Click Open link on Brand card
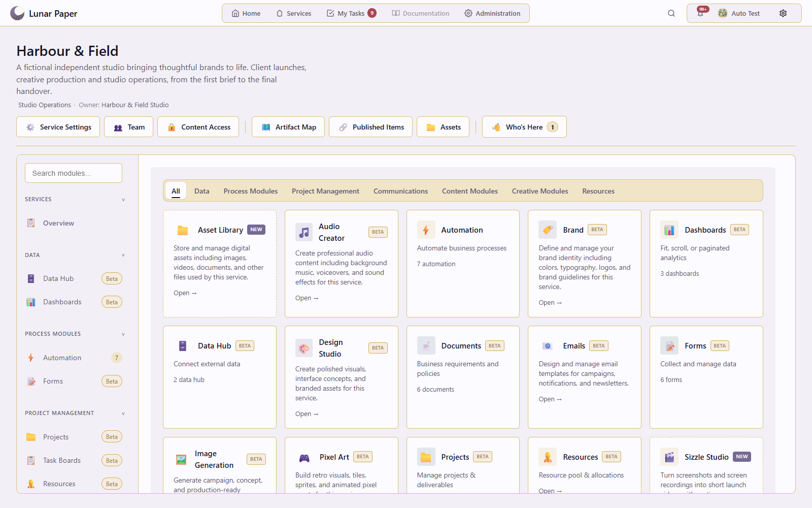812x508 pixels. pyautogui.click(x=550, y=303)
